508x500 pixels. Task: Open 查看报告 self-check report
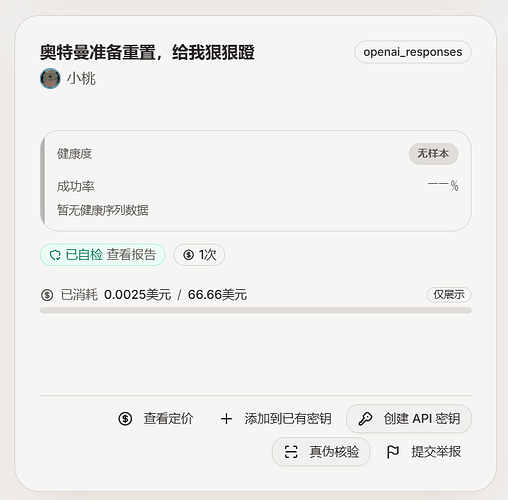pyautogui.click(x=131, y=255)
